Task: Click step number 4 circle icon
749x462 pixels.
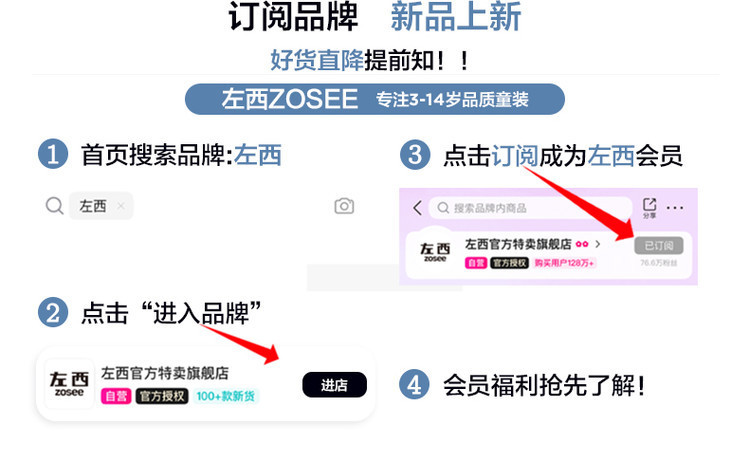Action: click(x=414, y=384)
